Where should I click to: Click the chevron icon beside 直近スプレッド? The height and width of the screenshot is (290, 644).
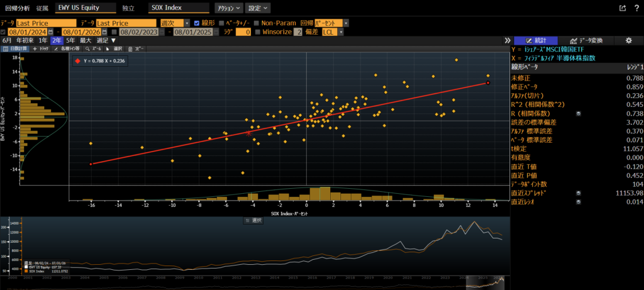(x=579, y=193)
